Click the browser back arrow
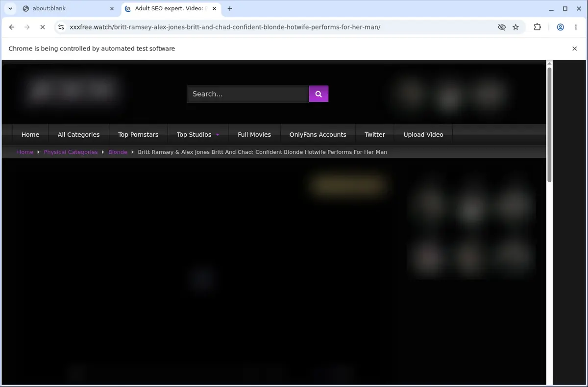The height and width of the screenshot is (387, 588). tap(12, 27)
